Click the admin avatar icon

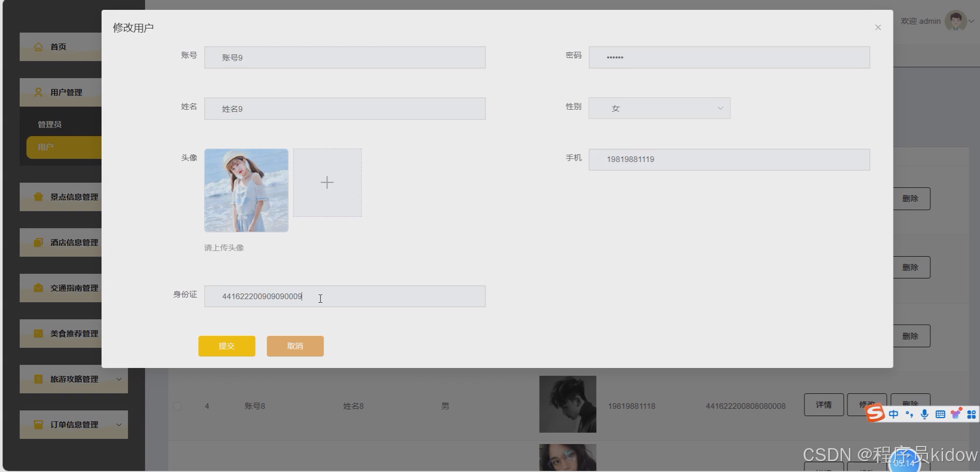click(x=956, y=21)
